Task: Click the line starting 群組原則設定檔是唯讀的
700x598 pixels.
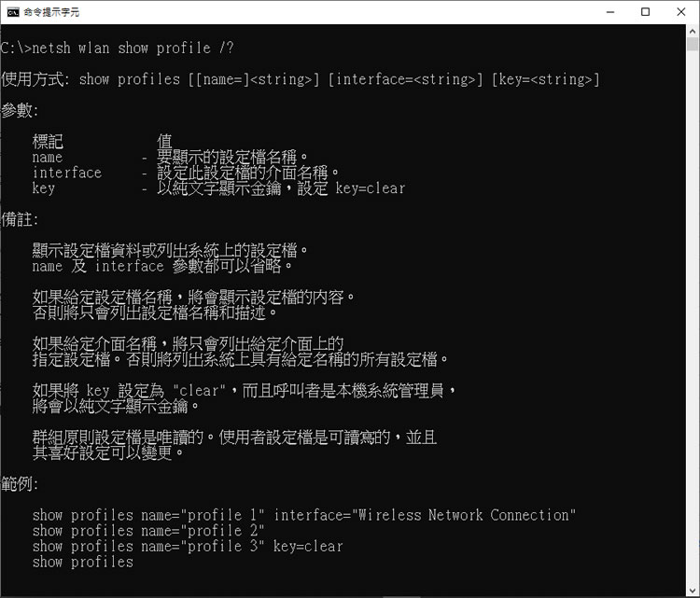Action: (234, 438)
